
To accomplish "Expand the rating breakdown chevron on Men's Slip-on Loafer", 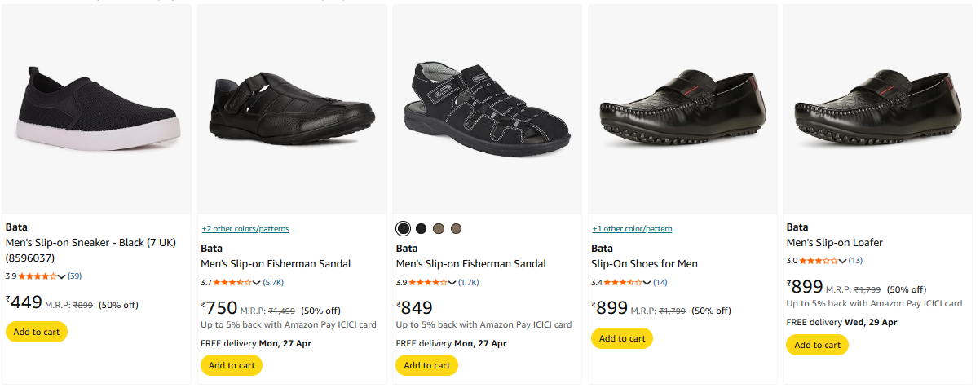I will [843, 261].
